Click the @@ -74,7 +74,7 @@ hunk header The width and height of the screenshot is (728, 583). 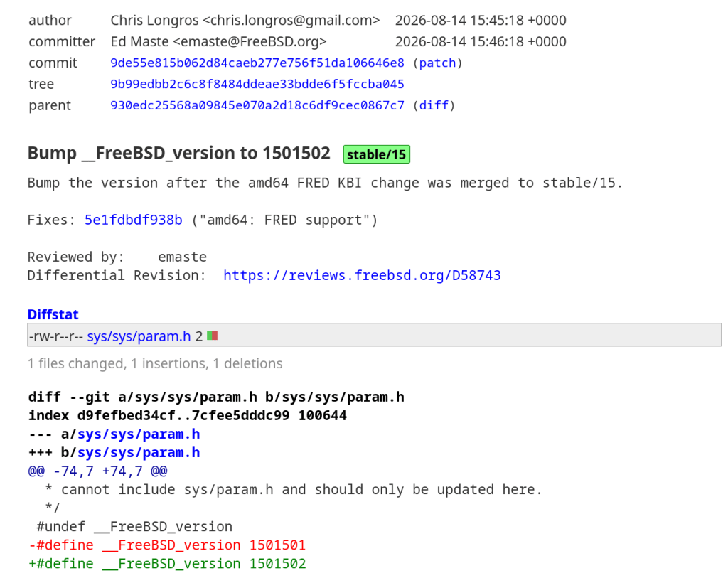(x=97, y=471)
